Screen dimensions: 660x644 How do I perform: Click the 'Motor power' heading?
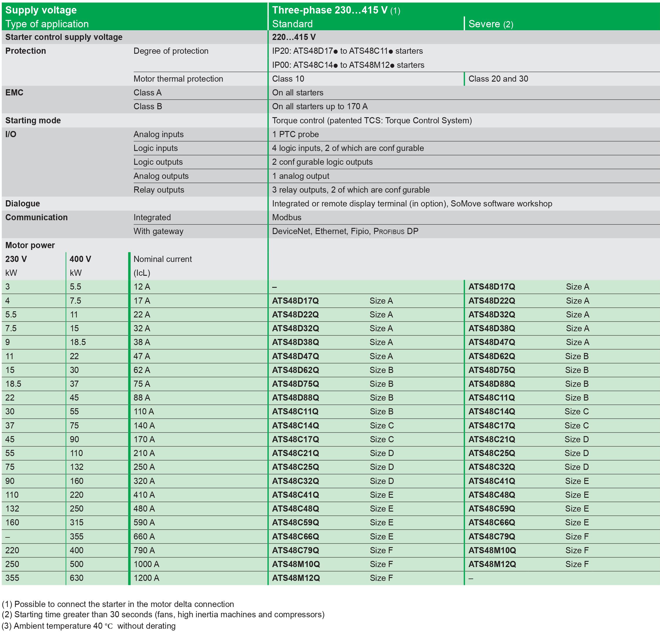pos(30,245)
